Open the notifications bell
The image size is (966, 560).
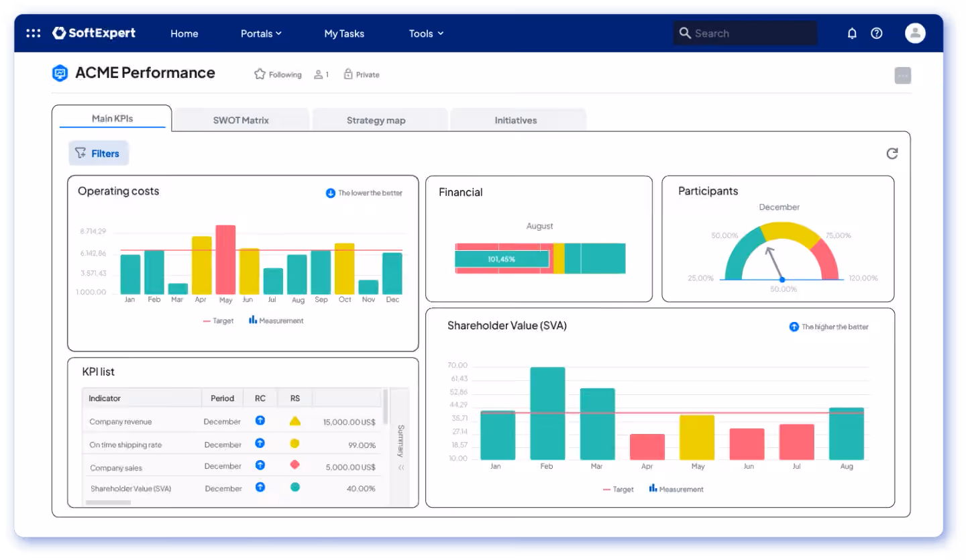[x=852, y=33]
